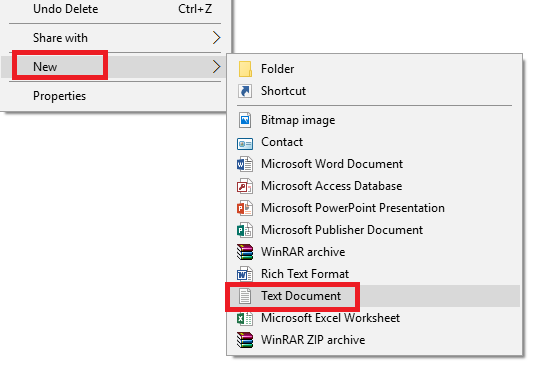Click the PowerPoint Presentation icon
This screenshot has height=366, width=533.
click(245, 208)
